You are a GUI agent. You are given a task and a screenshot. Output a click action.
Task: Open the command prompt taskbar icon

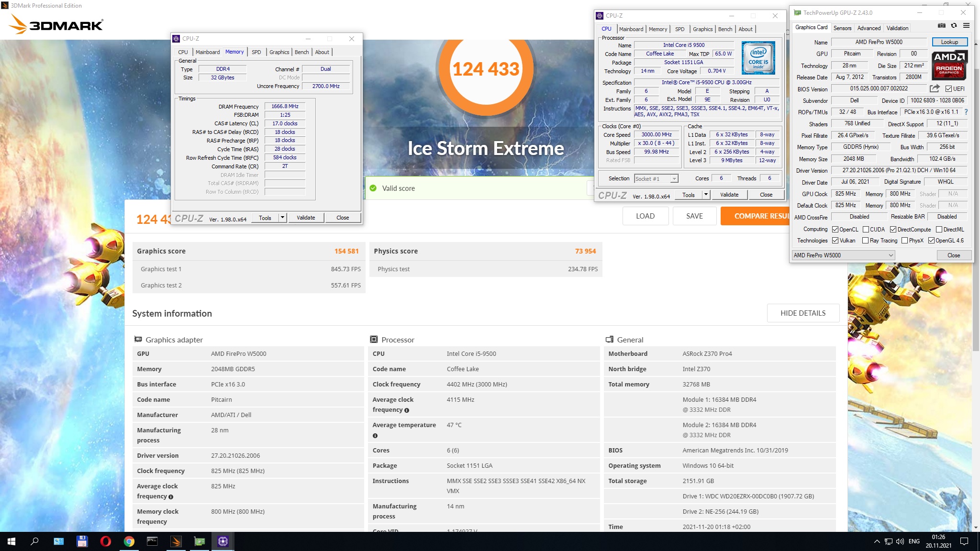[152, 541]
